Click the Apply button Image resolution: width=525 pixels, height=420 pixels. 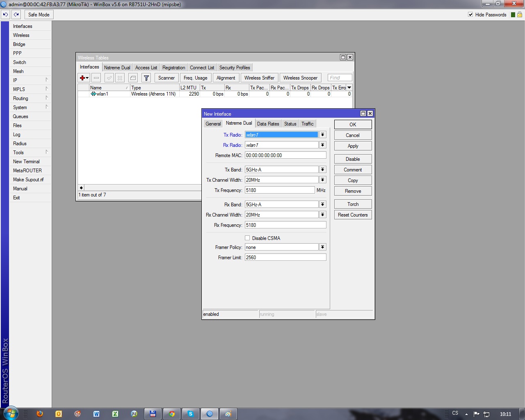pyautogui.click(x=353, y=146)
